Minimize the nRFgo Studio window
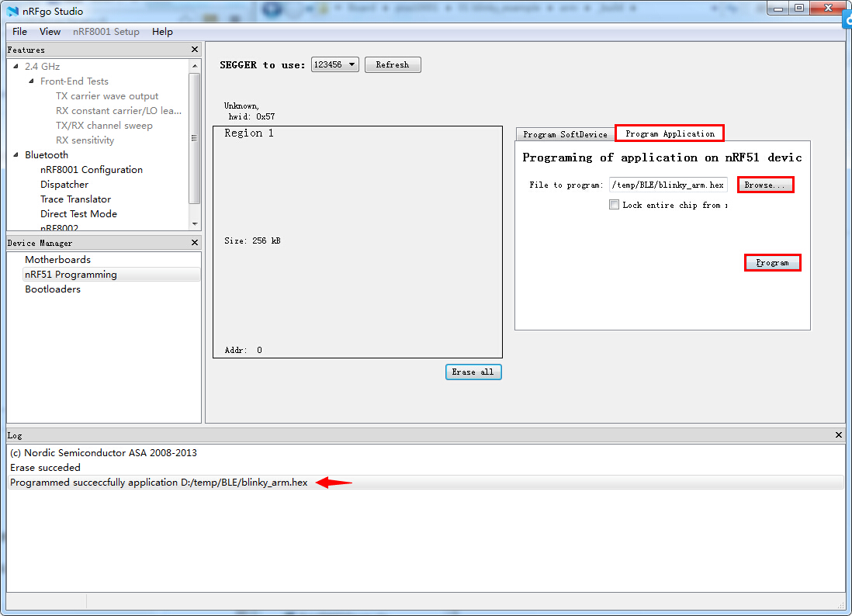The width and height of the screenshot is (852, 616). (778, 9)
